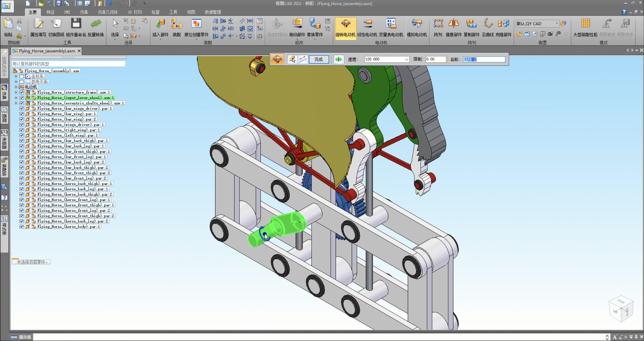Screen dimensions: 644x341
Task: Click the 克隆部件 clone component icon
Action: pos(503,28)
